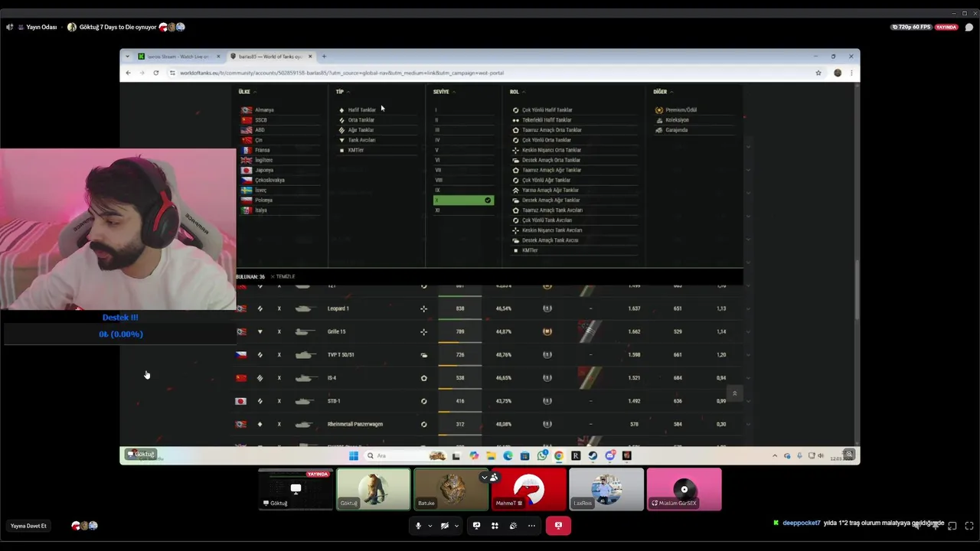Switch to barlas85 World of Tanks tab
The image size is (980, 551).
click(x=272, y=57)
